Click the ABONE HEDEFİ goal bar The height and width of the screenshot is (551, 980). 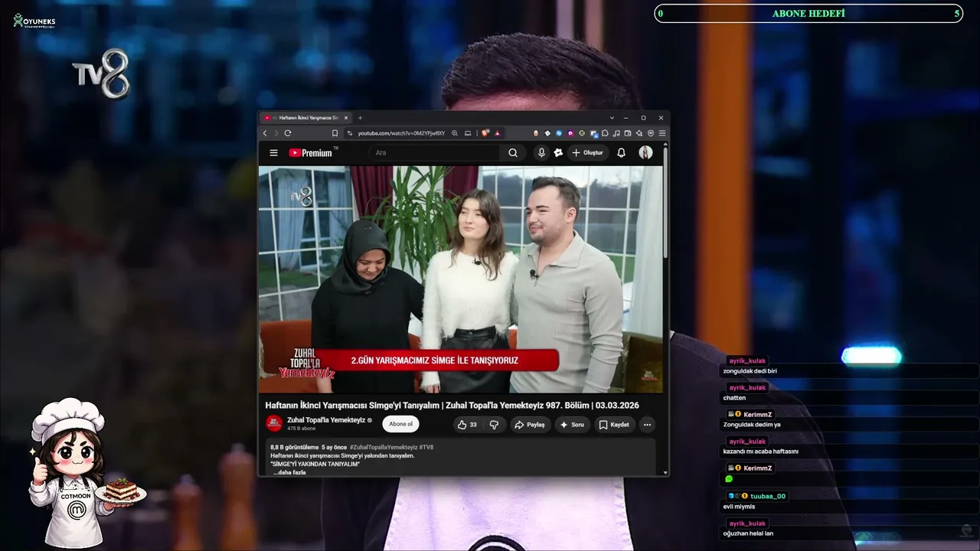point(808,14)
